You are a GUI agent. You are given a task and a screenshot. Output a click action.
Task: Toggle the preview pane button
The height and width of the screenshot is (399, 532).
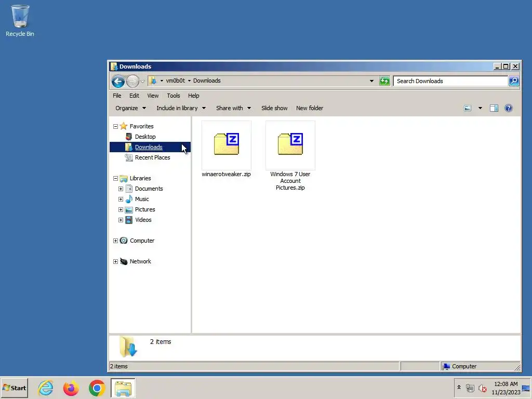494,108
